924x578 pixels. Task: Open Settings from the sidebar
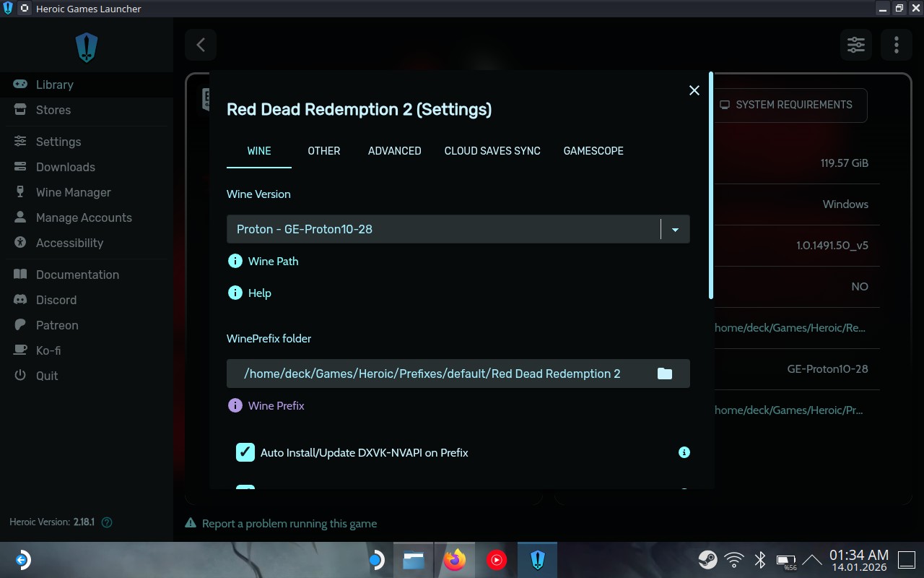pos(87,142)
